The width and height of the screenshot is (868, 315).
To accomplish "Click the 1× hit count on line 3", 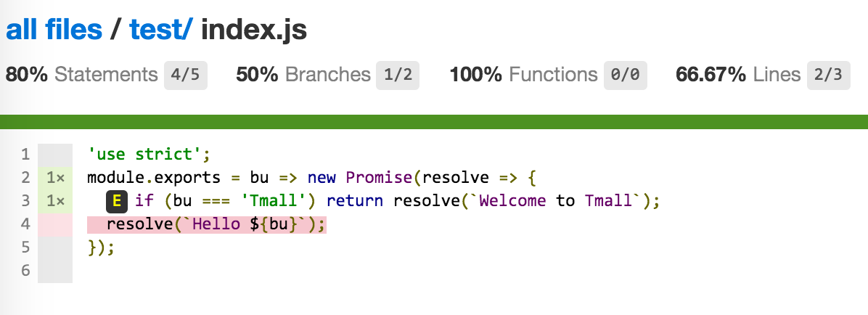I will 55,202.
